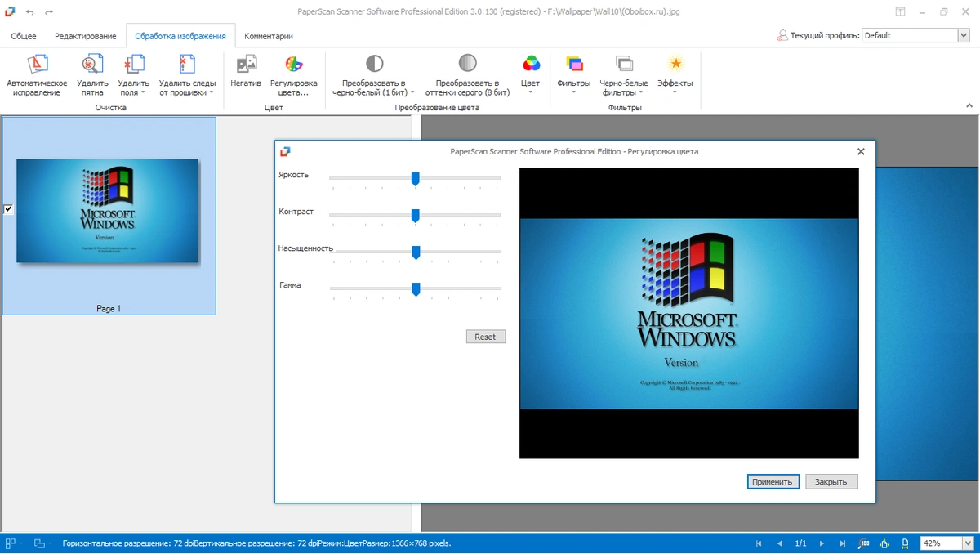The image size is (980, 554).
Task: Click Преобразовать в оттенки серого icon
Action: pyautogui.click(x=467, y=64)
